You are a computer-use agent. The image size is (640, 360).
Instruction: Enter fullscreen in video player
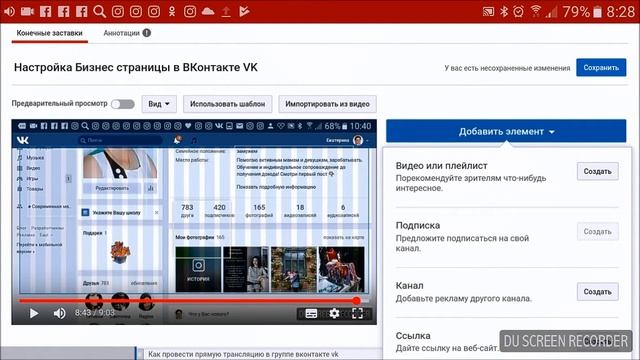(357, 313)
